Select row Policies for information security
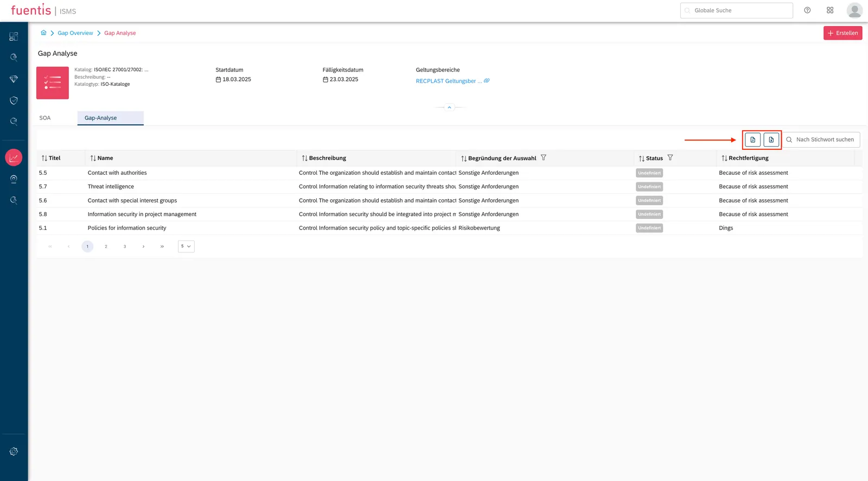868x481 pixels. 449,228
